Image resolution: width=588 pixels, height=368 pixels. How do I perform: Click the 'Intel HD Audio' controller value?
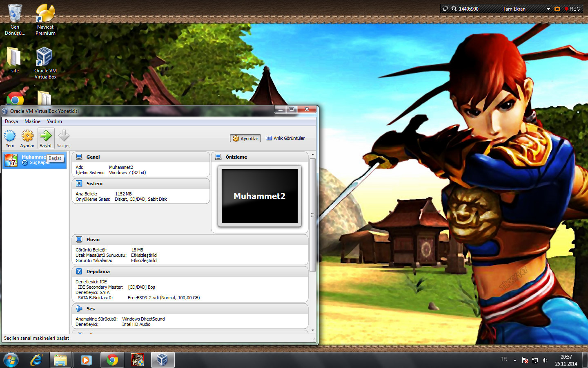(x=136, y=324)
